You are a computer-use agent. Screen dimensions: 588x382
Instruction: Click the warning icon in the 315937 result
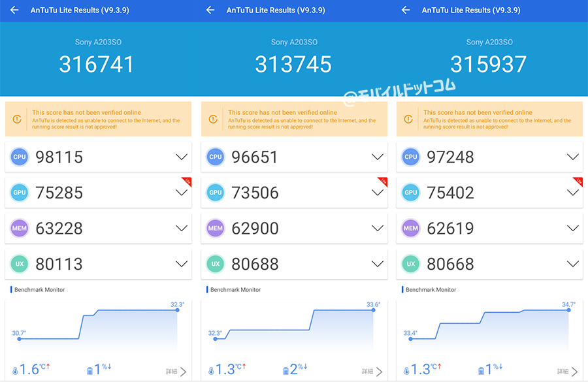point(408,119)
